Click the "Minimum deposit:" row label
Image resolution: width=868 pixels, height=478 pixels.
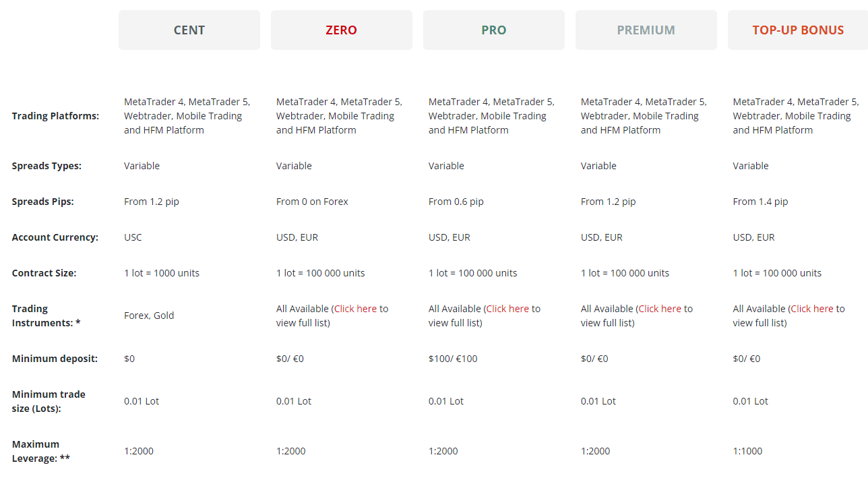click(55, 359)
